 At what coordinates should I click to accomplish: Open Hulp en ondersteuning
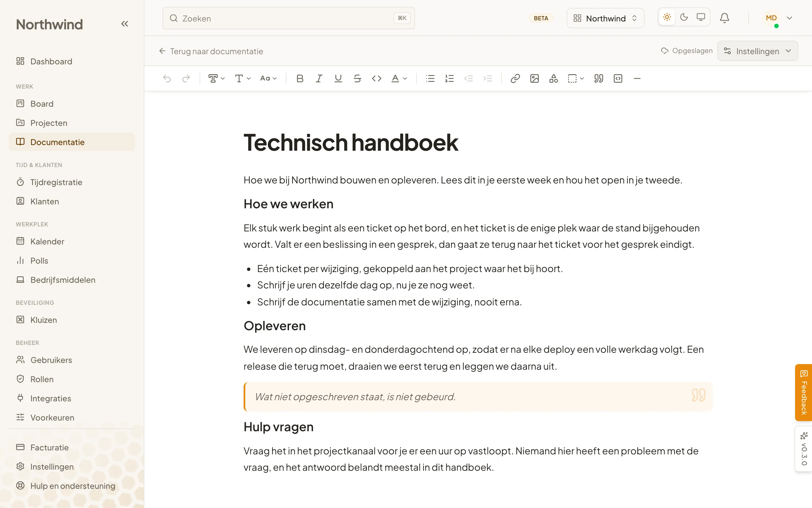72,486
